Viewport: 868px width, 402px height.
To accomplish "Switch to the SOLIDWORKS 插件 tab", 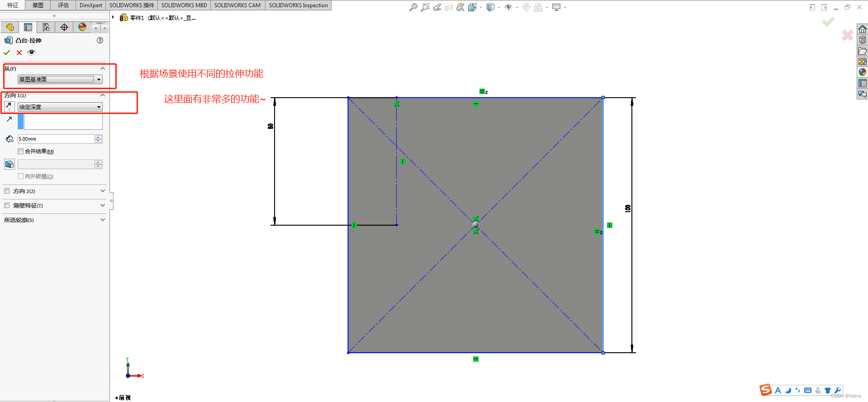I will pyautogui.click(x=132, y=5).
